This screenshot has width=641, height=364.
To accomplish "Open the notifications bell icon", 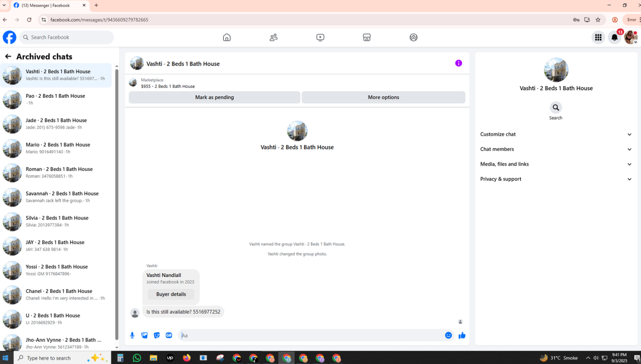I will coord(614,37).
